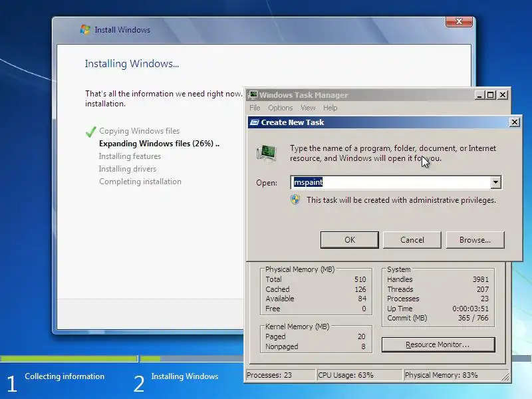Image resolution: width=532 pixels, height=399 pixels.
Task: Click the Kernel Memory Nonpaged value 8
Action: 363,346
